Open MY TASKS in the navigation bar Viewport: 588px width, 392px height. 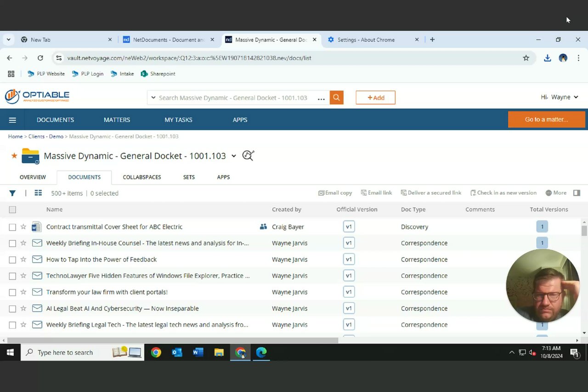pos(178,120)
